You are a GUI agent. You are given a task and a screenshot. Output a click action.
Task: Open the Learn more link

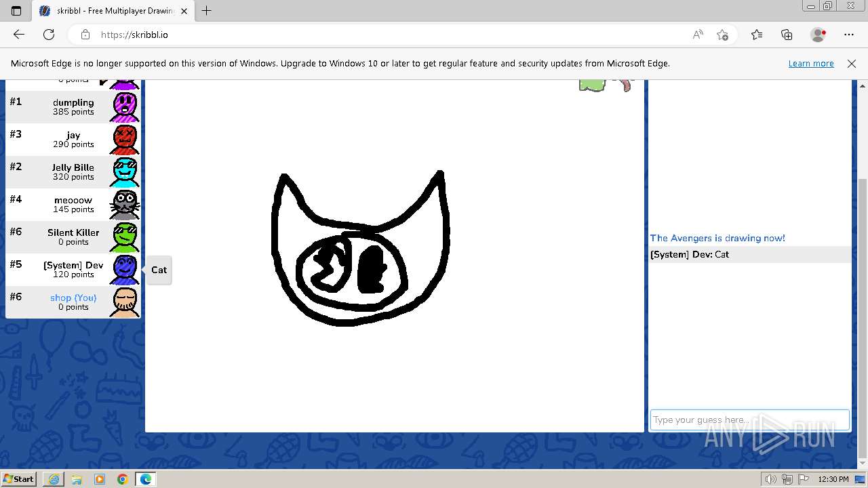coord(811,63)
